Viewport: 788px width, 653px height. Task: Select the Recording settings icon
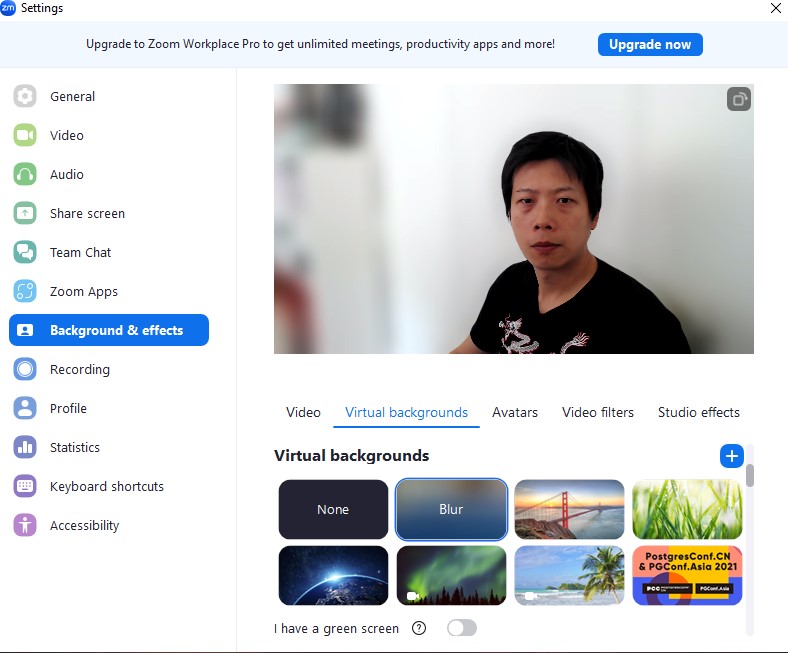tap(25, 370)
